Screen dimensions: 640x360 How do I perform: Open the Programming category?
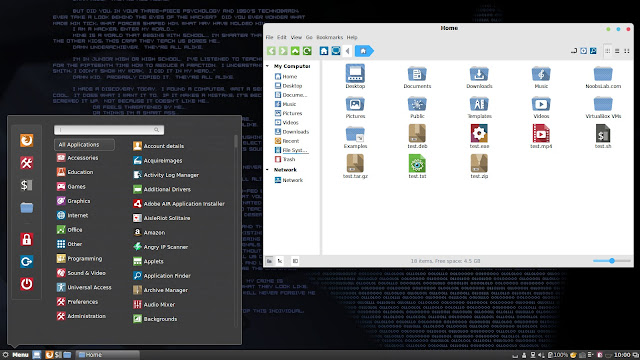(80, 258)
